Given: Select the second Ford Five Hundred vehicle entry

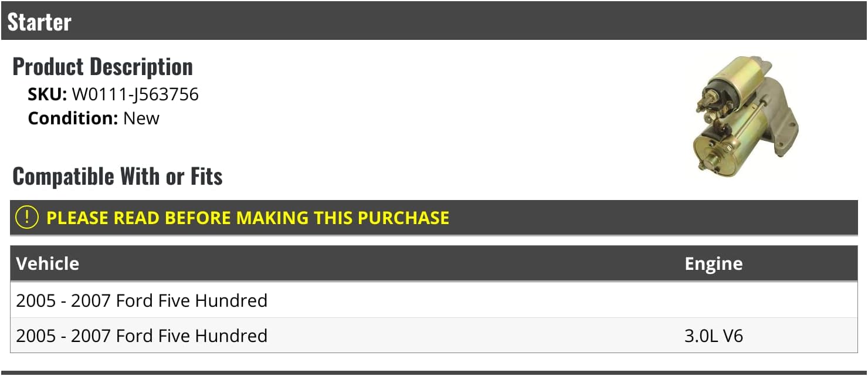Looking at the screenshot, I should pos(141,336).
